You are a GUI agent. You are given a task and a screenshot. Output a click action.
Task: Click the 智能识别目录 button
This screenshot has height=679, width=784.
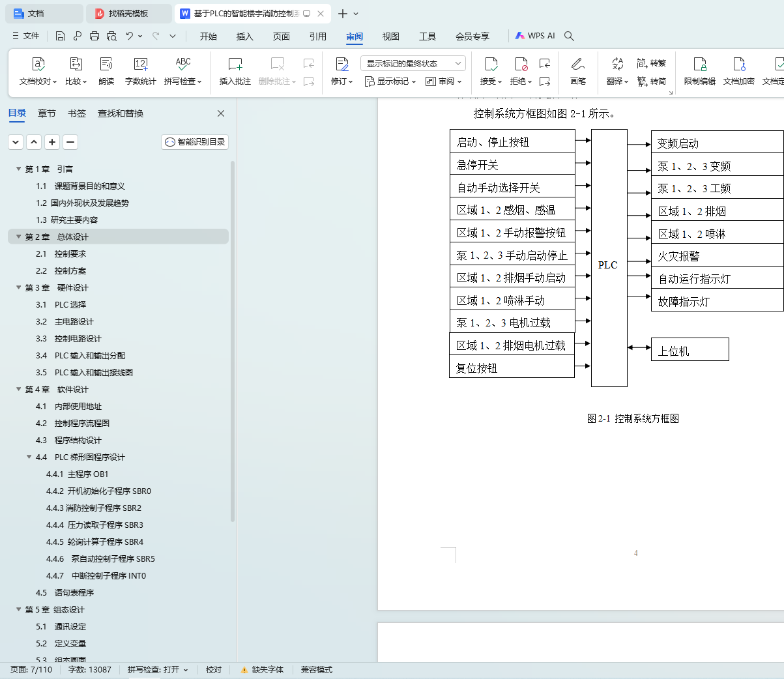coord(195,141)
